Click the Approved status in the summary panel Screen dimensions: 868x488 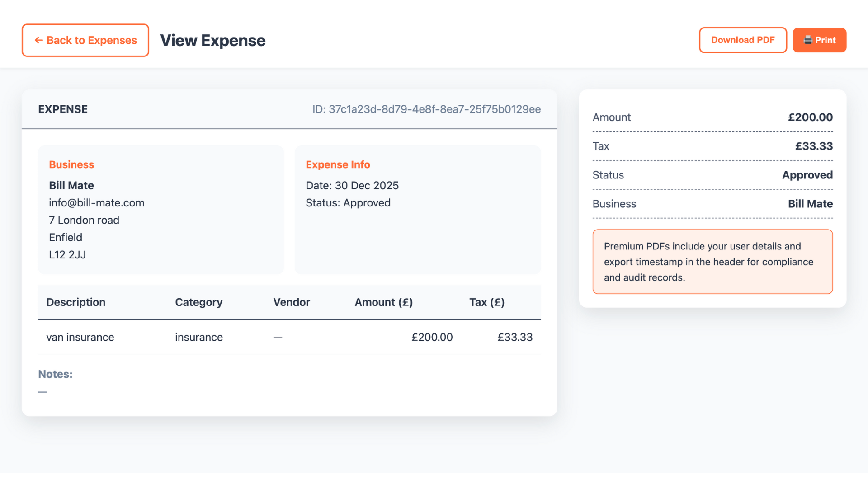(807, 175)
